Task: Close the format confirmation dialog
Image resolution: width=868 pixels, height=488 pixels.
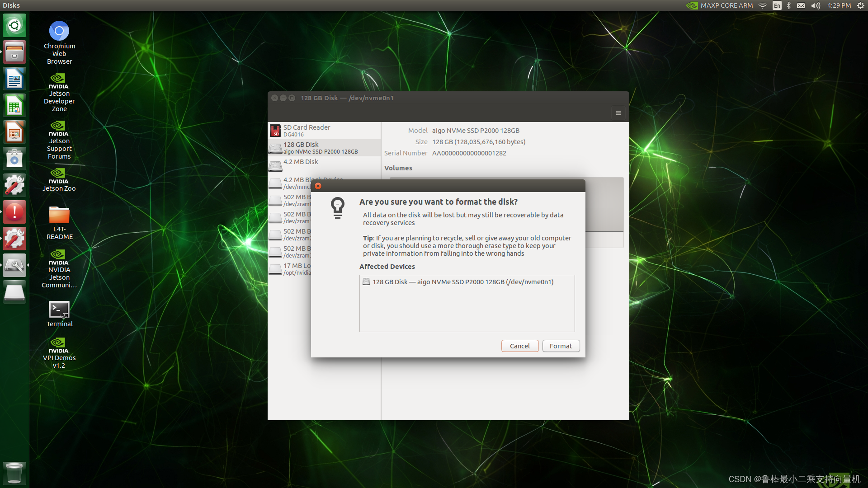Action: (318, 186)
